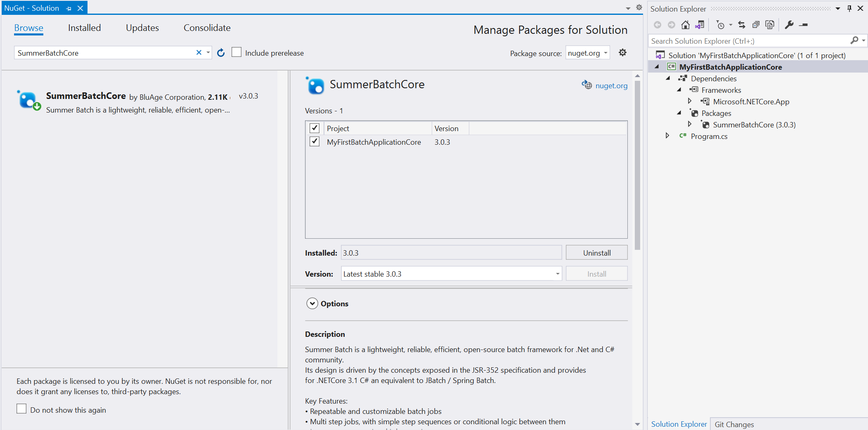Click the Program.cs C# file icon

(683, 136)
